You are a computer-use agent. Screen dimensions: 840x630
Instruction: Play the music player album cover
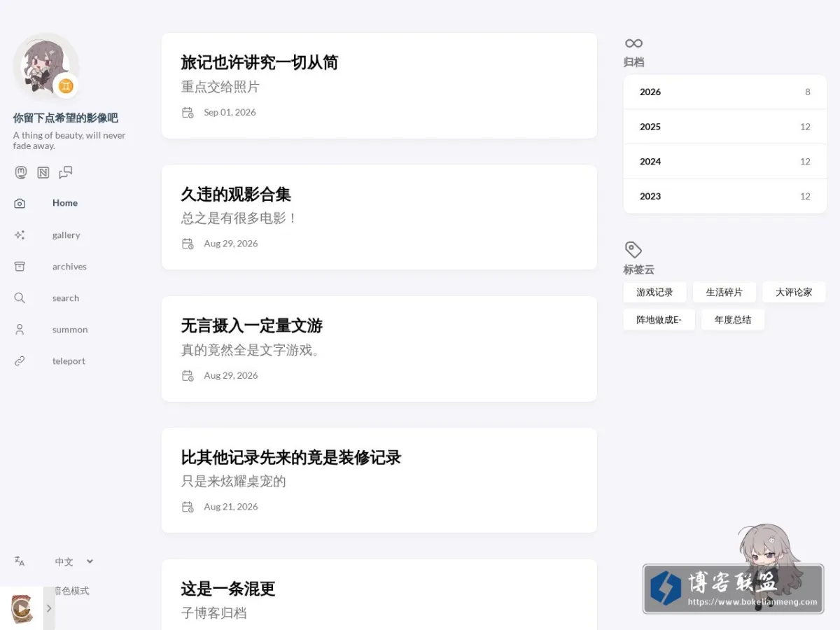[22, 608]
